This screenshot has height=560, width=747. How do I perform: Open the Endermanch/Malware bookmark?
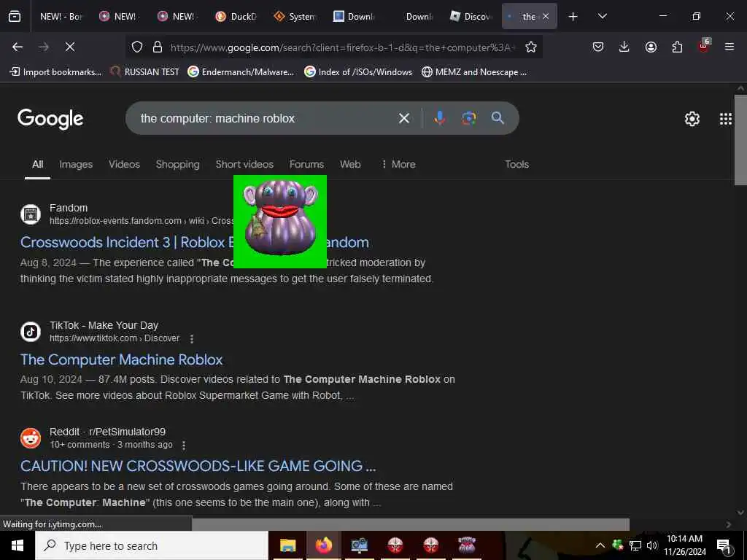(241, 72)
